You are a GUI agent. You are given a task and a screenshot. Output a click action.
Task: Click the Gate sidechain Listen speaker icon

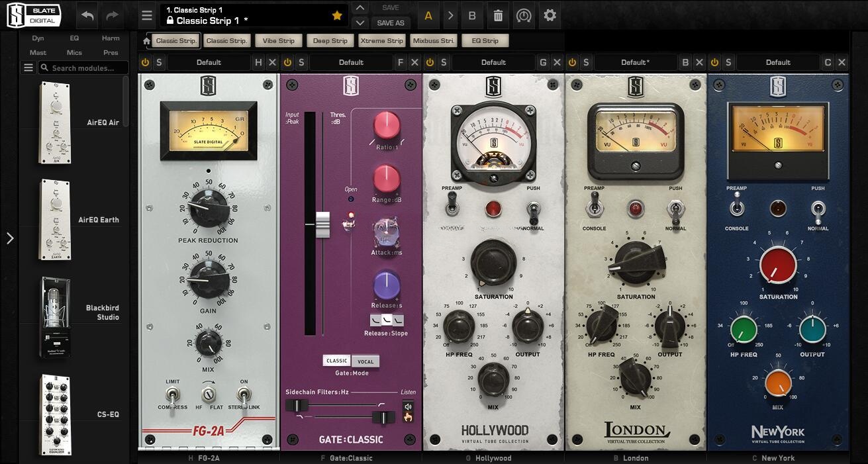point(408,406)
